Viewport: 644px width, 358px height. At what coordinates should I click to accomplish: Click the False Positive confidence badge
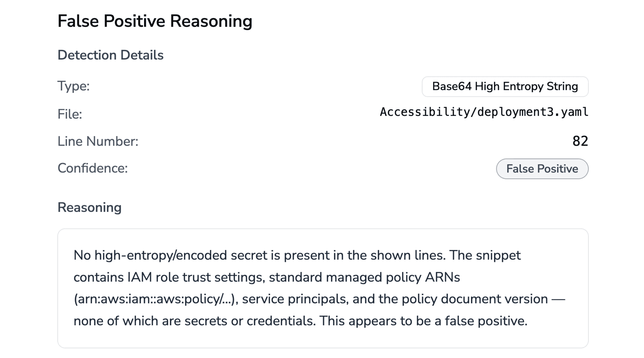[541, 169]
